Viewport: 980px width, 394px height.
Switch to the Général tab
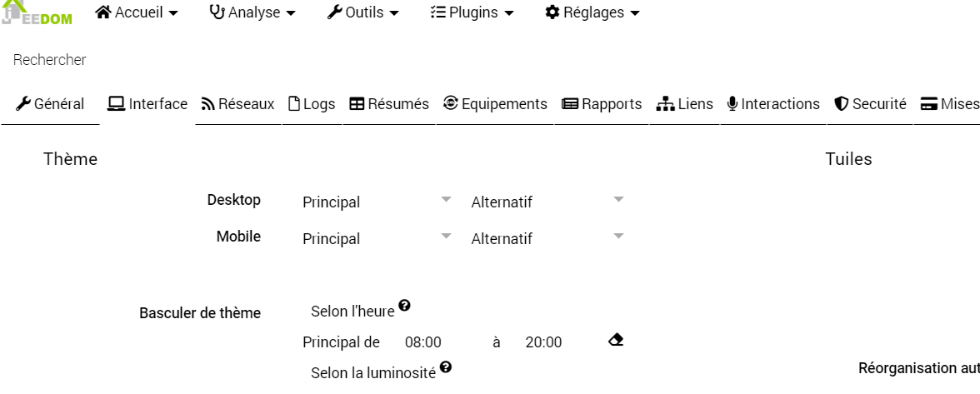[50, 104]
